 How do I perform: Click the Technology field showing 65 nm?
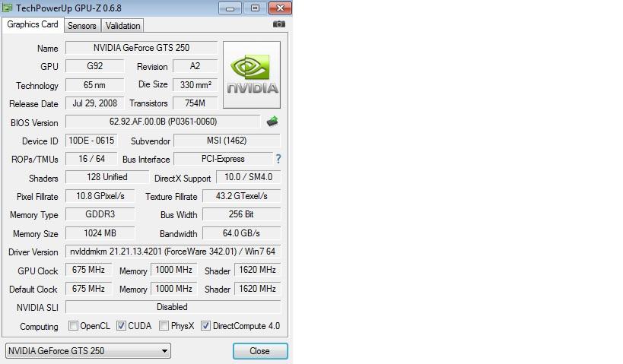pyautogui.click(x=94, y=85)
